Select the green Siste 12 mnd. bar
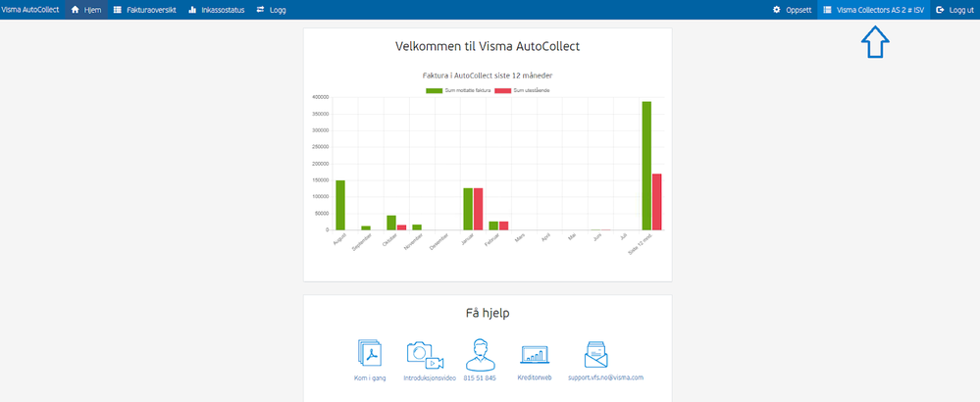 click(646, 166)
